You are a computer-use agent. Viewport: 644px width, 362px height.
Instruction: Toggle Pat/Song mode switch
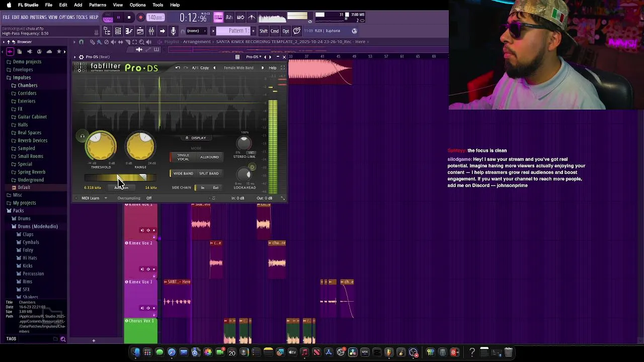pos(108,18)
